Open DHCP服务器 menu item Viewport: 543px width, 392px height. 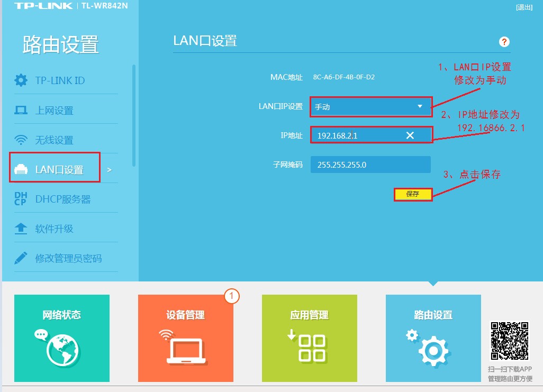(x=66, y=199)
